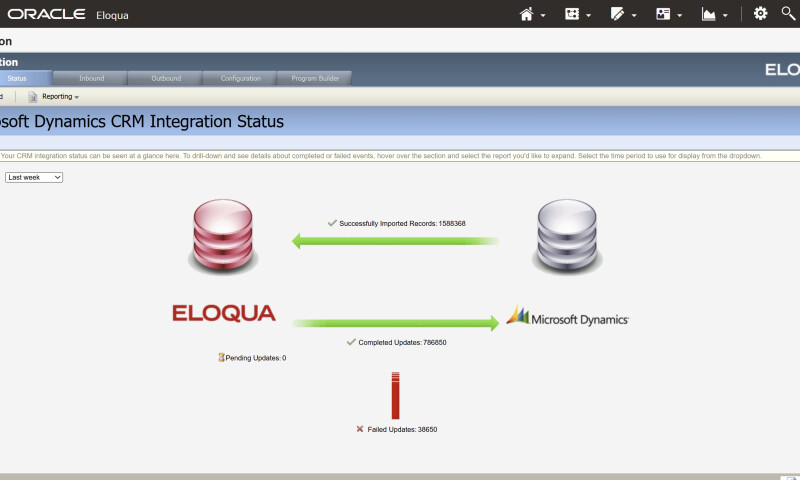Click Pending Updates: 0
This screenshot has width=800, height=480.
point(256,358)
